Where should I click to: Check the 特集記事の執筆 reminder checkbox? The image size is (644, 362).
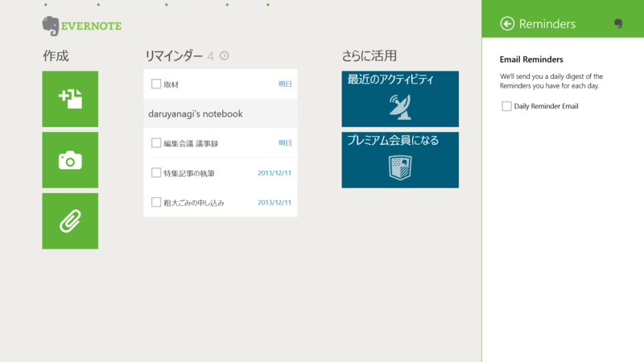point(156,172)
